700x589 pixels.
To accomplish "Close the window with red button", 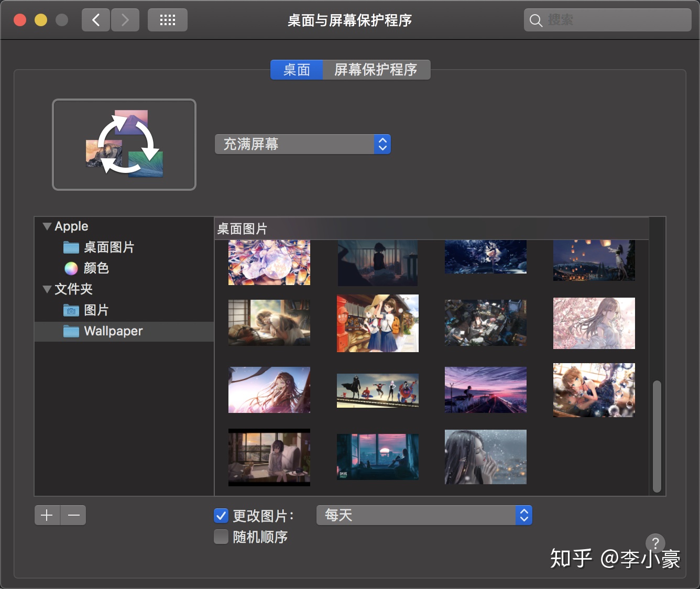I will pyautogui.click(x=20, y=20).
